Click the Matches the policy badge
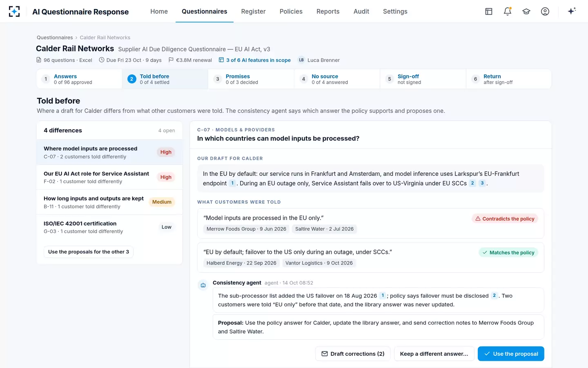Viewport: 588px width, 368px height. pyautogui.click(x=508, y=253)
